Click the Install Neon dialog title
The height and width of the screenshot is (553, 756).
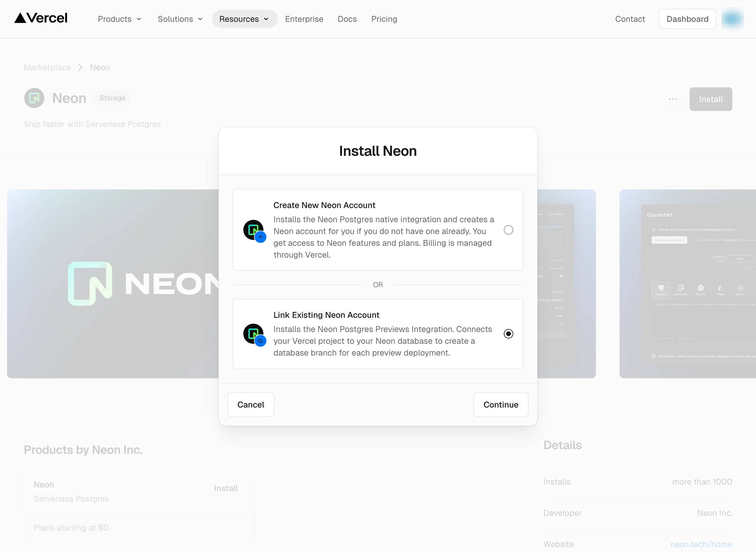pos(378,151)
